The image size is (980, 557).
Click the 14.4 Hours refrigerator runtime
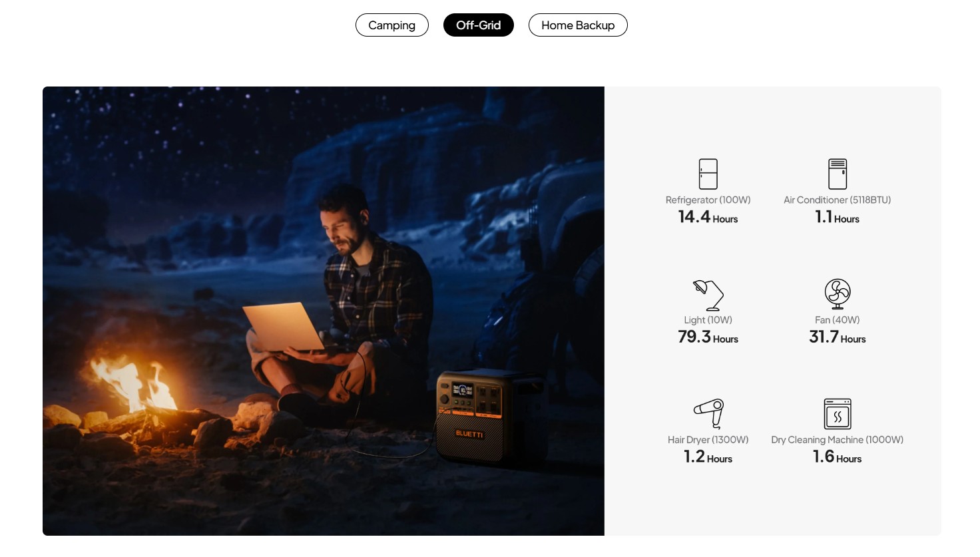pyautogui.click(x=708, y=217)
